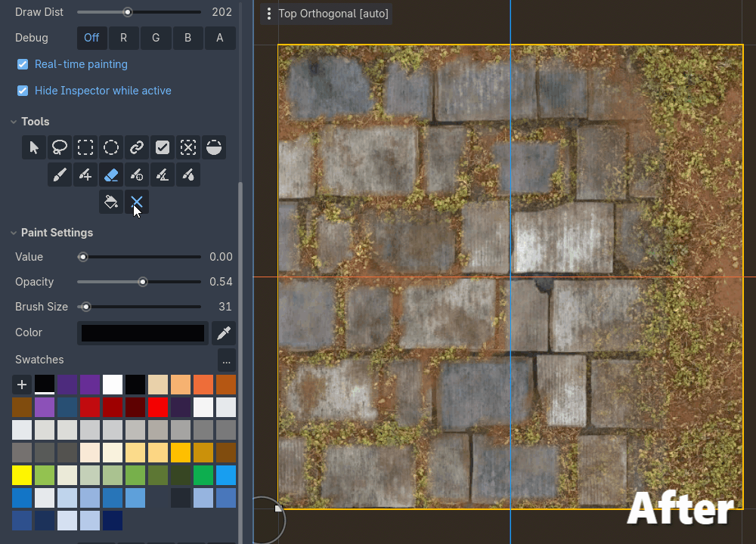Pick a color with the eyedropper

pos(224,333)
